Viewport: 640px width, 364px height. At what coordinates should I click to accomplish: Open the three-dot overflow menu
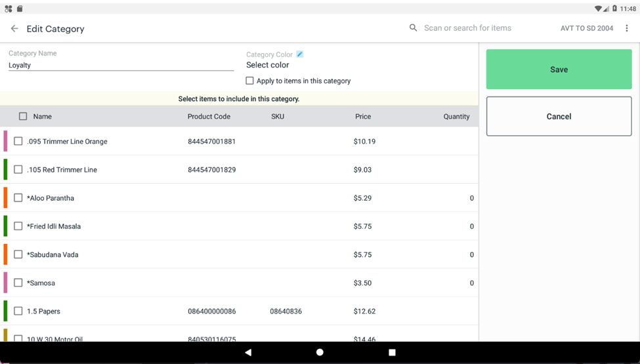[627, 28]
